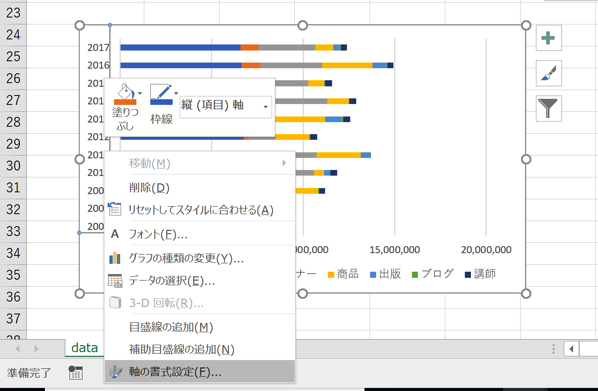Click the top-right chart resize handle
598x391 pixels.
pyautogui.click(x=526, y=26)
